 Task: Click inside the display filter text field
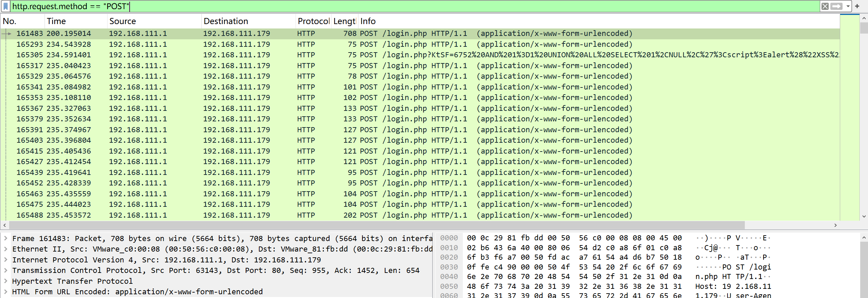tap(407, 6)
